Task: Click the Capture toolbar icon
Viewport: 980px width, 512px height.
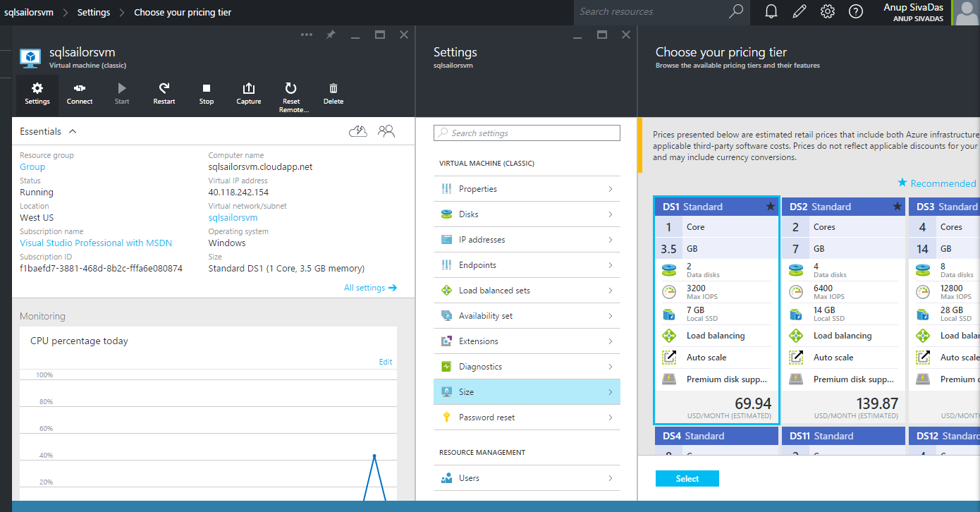Action: click(x=248, y=93)
